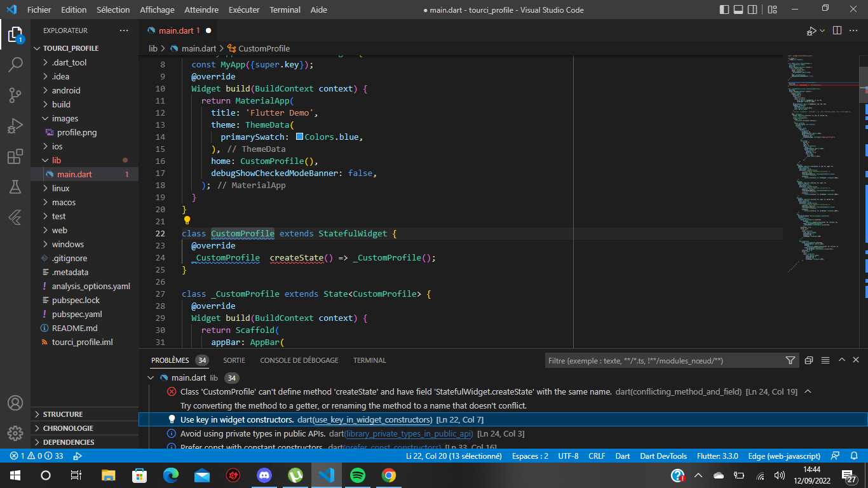Open Explorer panel More Actions ellipsis

(124, 30)
